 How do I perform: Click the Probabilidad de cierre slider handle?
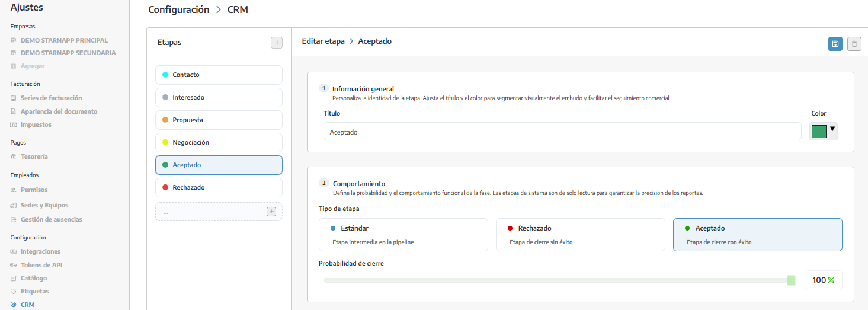[791, 280]
